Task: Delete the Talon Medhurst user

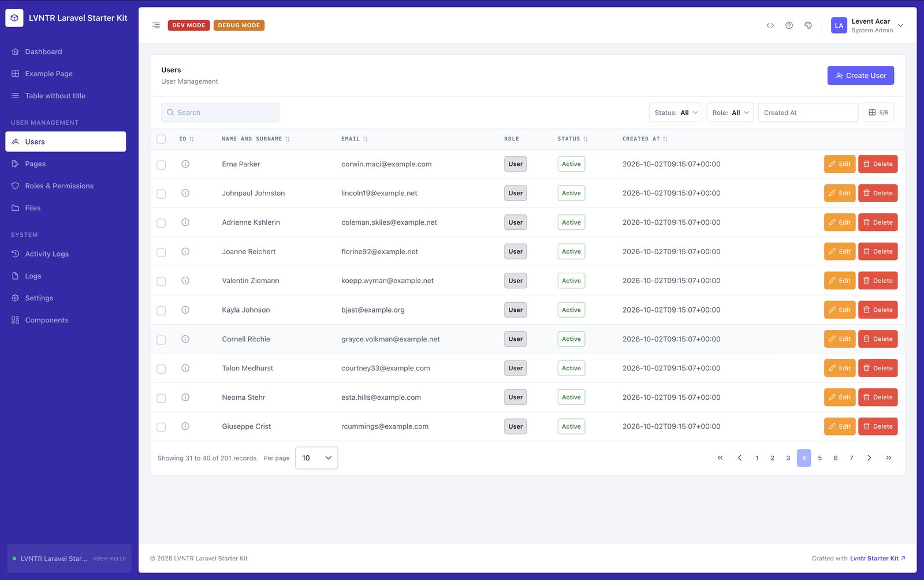Action: (878, 368)
